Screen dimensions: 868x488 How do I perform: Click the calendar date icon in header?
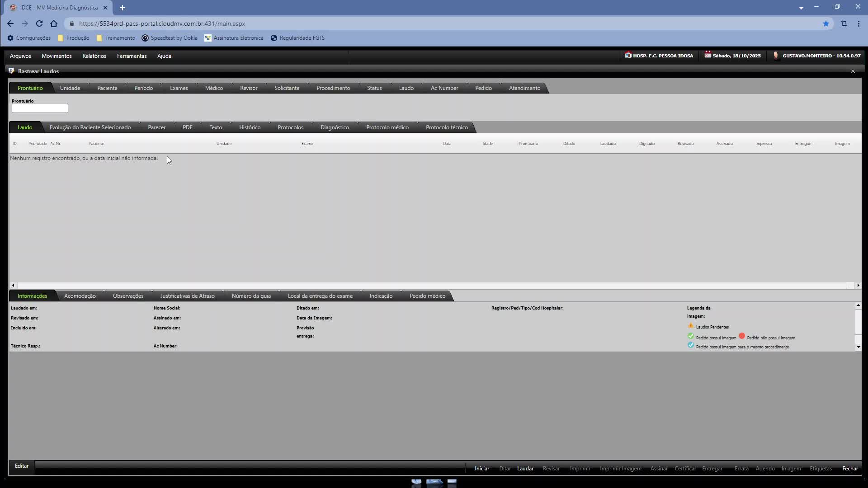tap(708, 55)
